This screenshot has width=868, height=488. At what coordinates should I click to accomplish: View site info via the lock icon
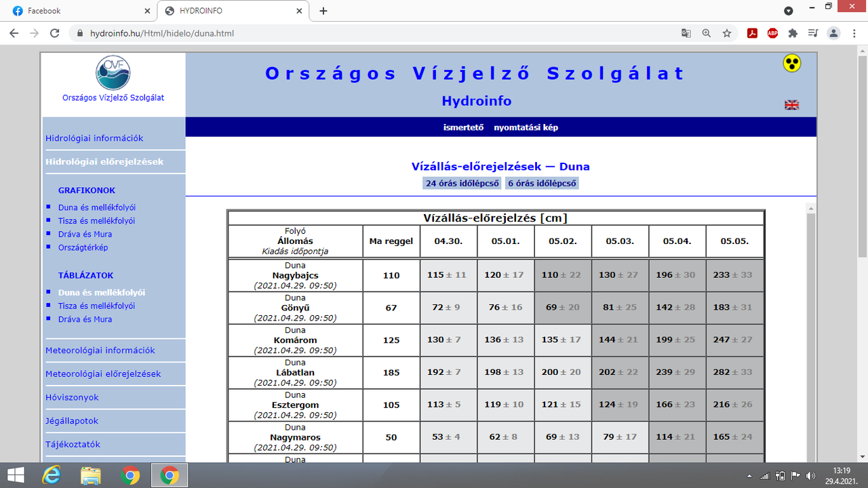(80, 33)
